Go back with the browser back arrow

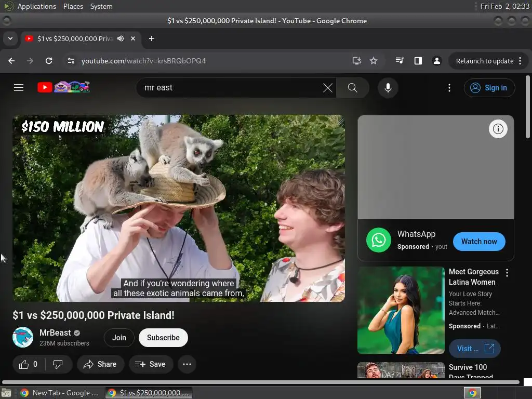point(11,61)
